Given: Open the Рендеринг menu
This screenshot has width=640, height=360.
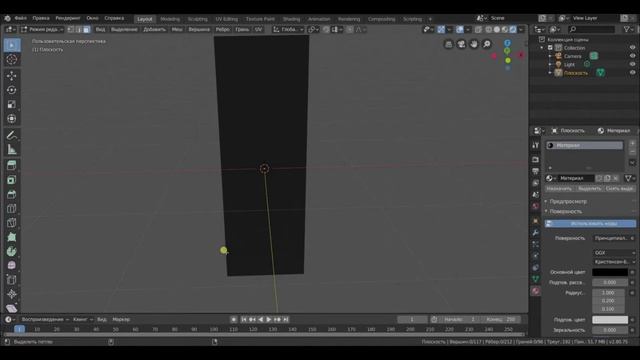Looking at the screenshot, I should (x=68, y=18).
